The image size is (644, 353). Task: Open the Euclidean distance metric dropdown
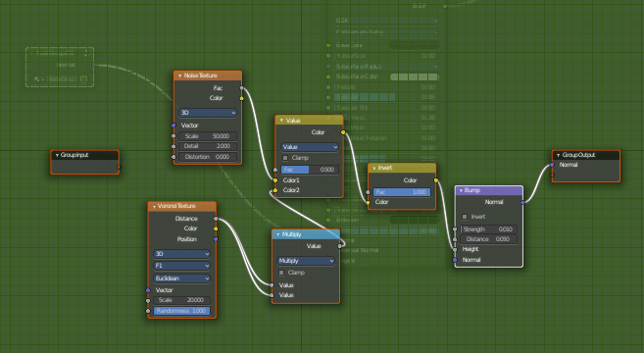(x=182, y=278)
